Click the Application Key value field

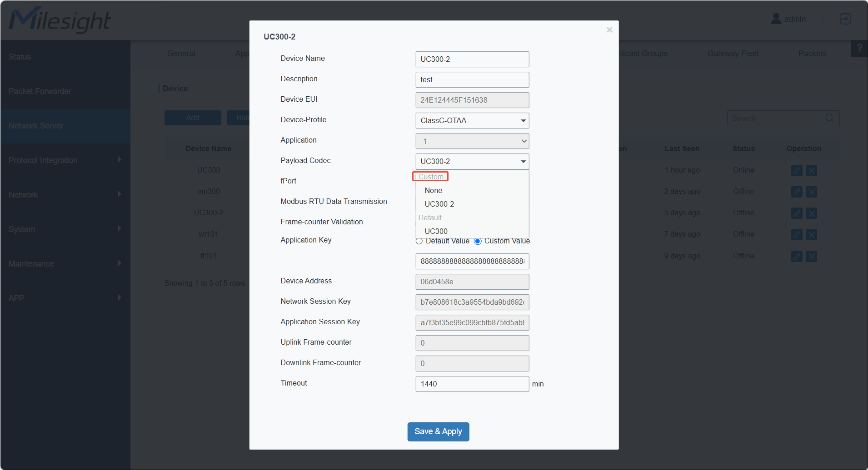pos(472,261)
